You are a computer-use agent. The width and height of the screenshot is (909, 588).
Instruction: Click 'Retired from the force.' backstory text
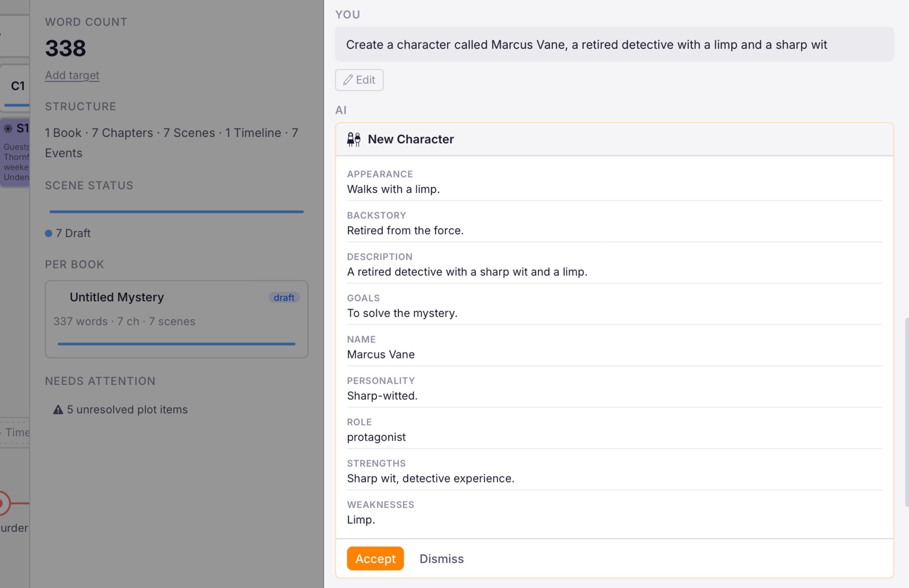pyautogui.click(x=405, y=230)
